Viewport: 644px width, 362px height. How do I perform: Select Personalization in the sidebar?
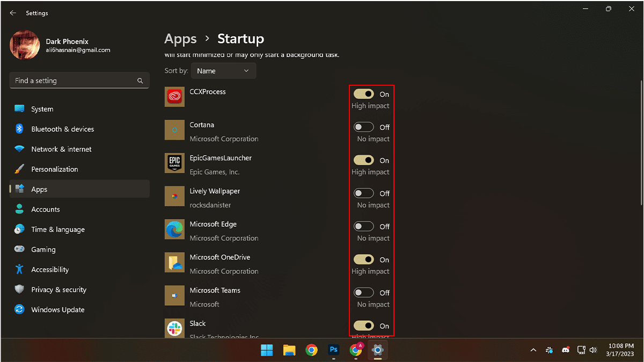(54, 169)
